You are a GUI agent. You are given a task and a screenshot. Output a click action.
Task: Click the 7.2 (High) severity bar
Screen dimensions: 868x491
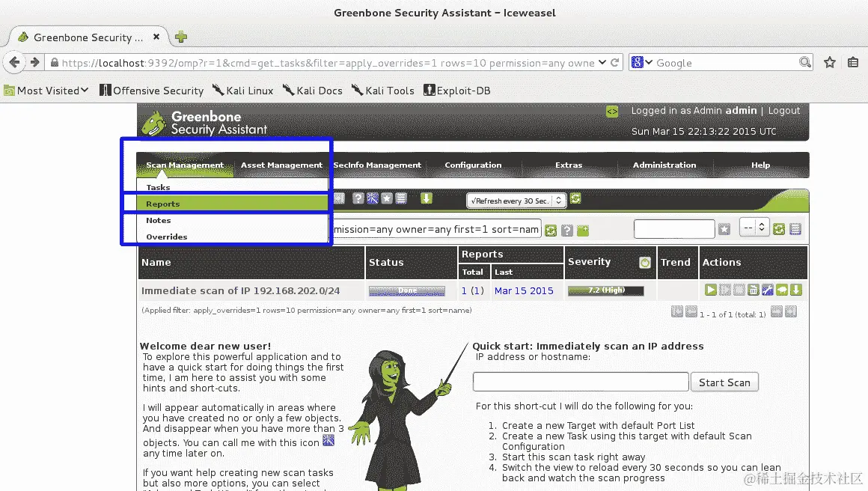605,290
